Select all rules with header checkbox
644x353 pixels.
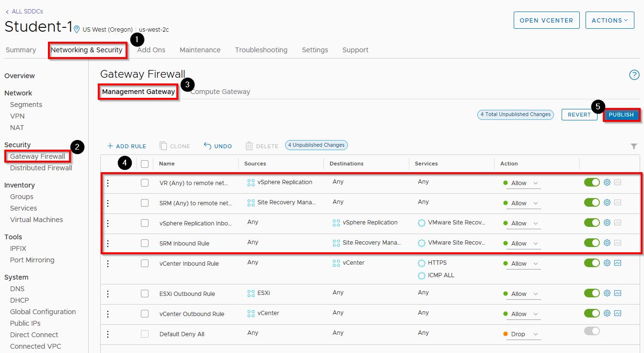tap(145, 164)
